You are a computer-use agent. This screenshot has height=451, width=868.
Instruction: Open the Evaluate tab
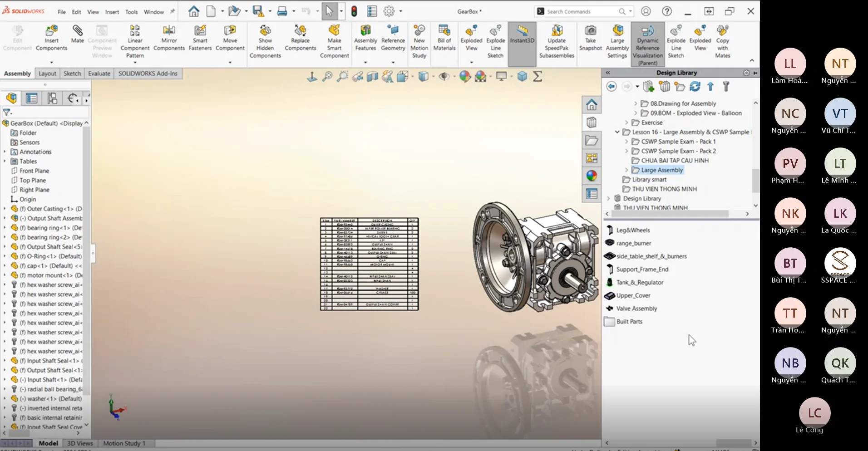(x=99, y=74)
